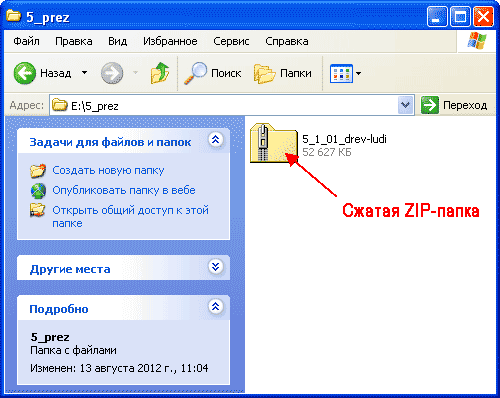Collapse the Подробно details panel
The image size is (500, 398).
click(216, 306)
